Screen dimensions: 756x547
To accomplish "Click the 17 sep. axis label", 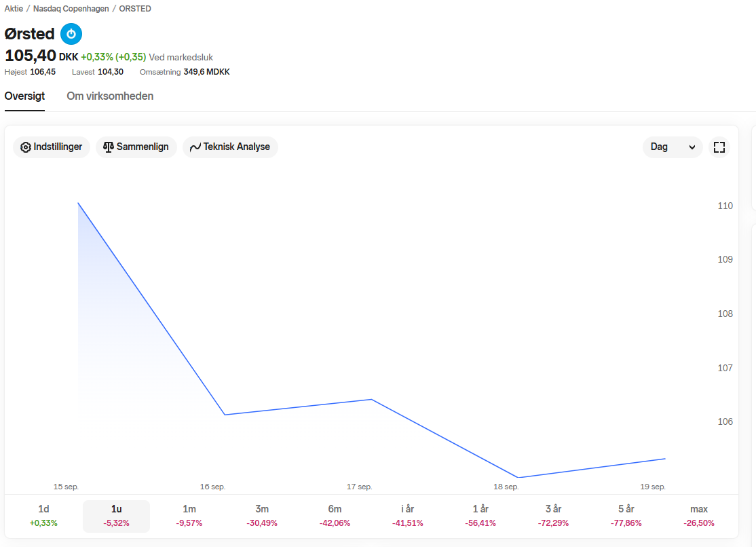I will pos(359,487).
